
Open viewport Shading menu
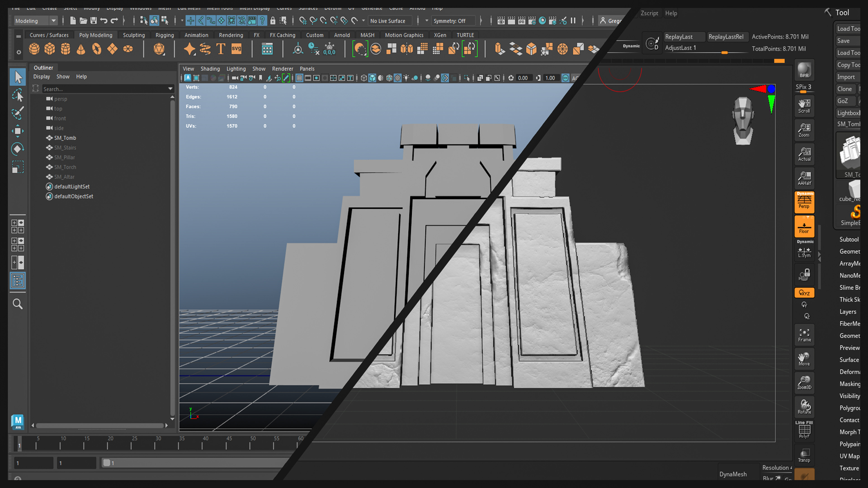(210, 69)
